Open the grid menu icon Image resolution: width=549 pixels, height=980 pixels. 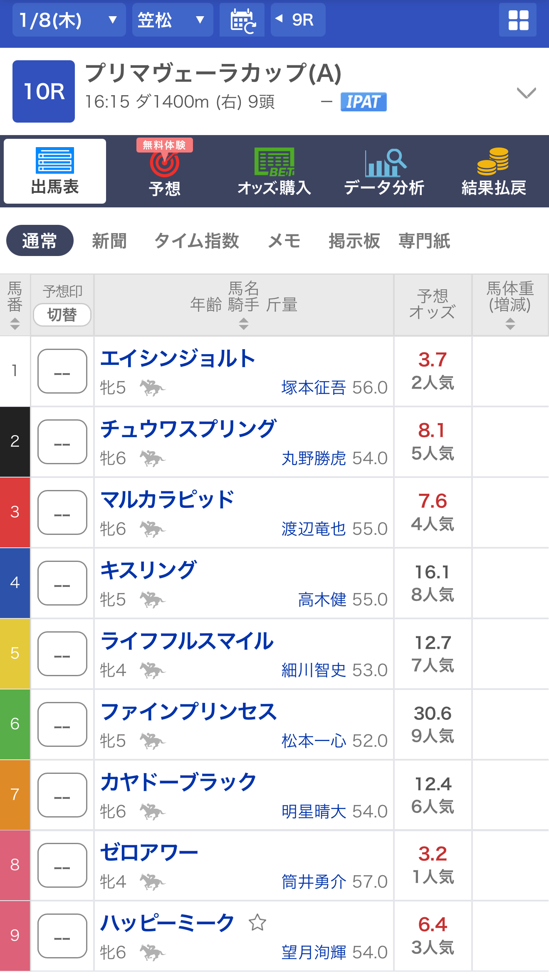pyautogui.click(x=518, y=20)
